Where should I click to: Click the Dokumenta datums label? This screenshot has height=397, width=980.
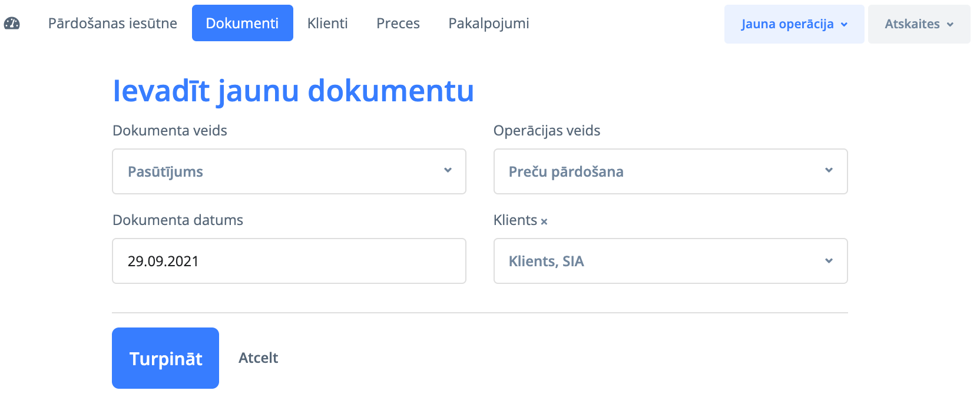[x=177, y=220]
